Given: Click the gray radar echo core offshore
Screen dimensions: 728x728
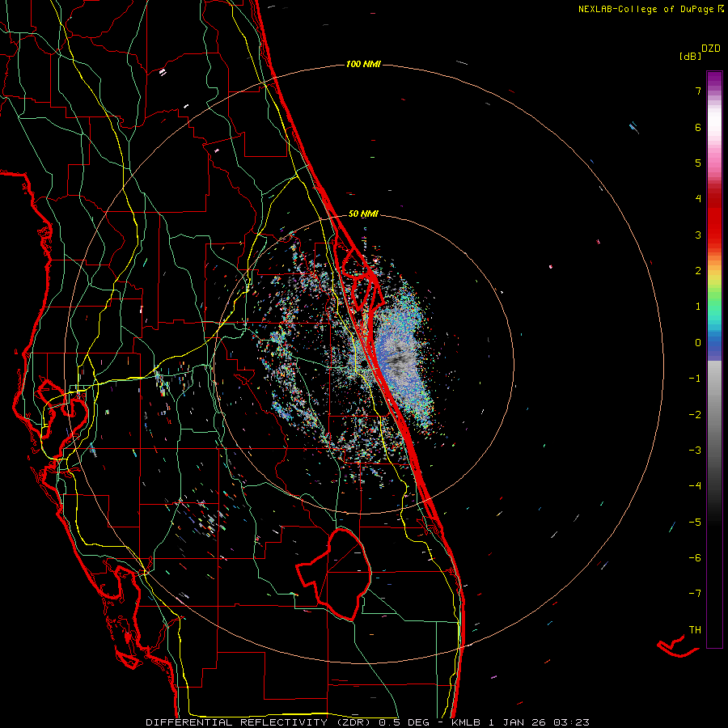Looking at the screenshot, I should coord(400,358).
